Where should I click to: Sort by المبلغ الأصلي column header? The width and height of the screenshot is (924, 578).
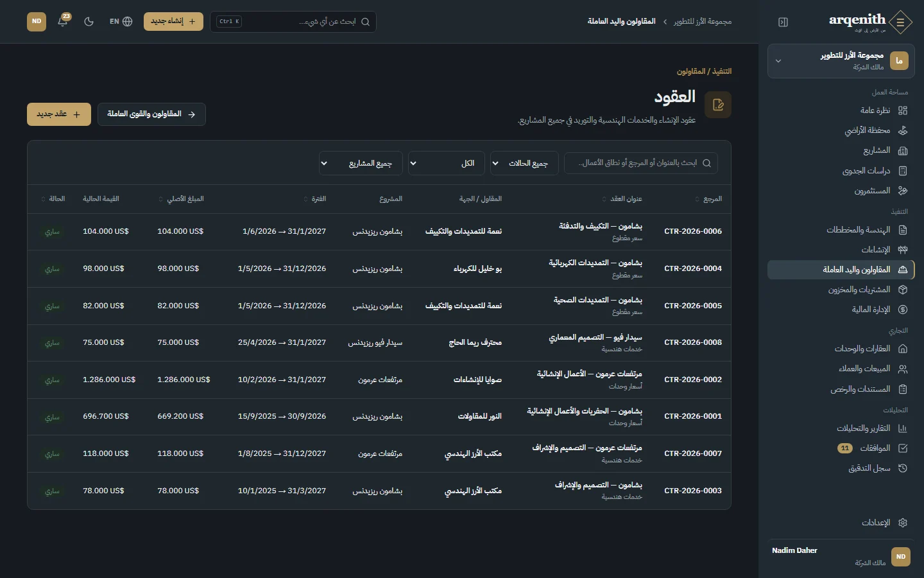click(182, 199)
